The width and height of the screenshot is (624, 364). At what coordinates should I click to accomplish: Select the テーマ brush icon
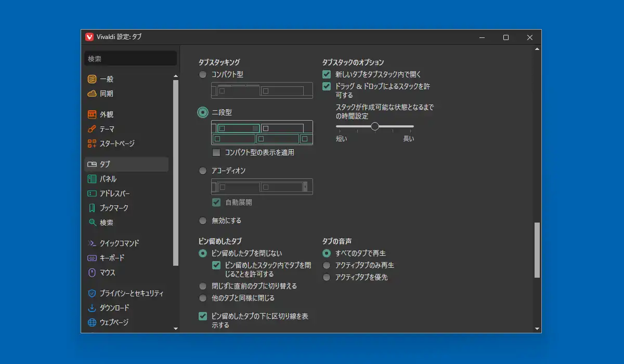tap(92, 129)
